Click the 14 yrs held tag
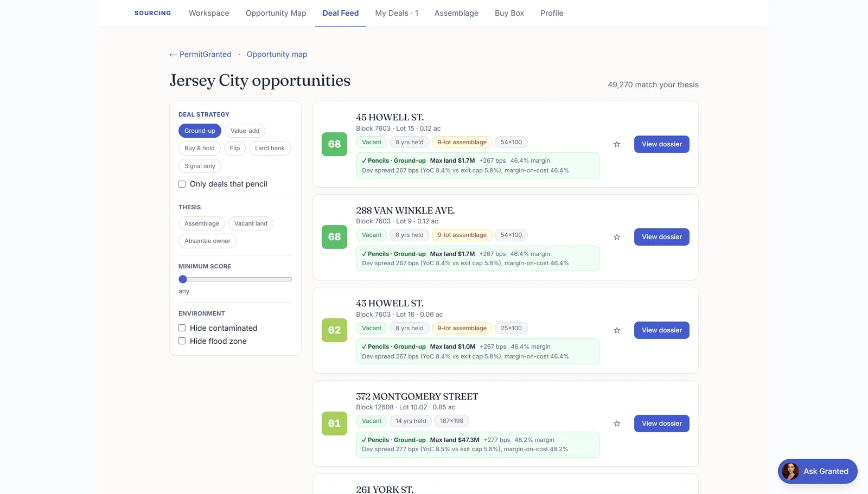 (x=411, y=421)
